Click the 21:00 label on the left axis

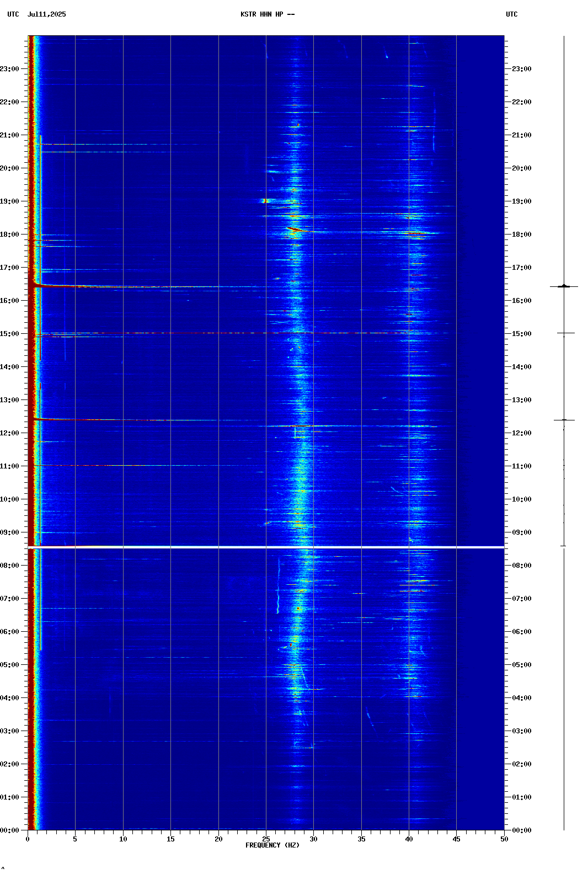point(9,135)
